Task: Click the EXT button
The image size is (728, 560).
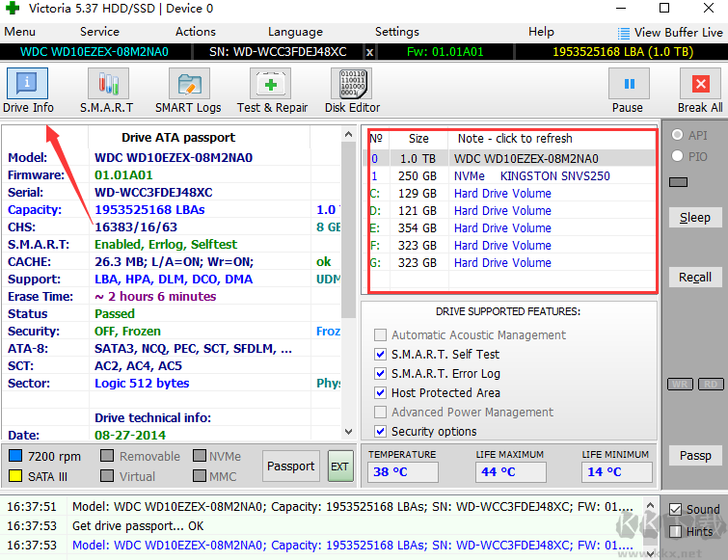Action: [340, 466]
